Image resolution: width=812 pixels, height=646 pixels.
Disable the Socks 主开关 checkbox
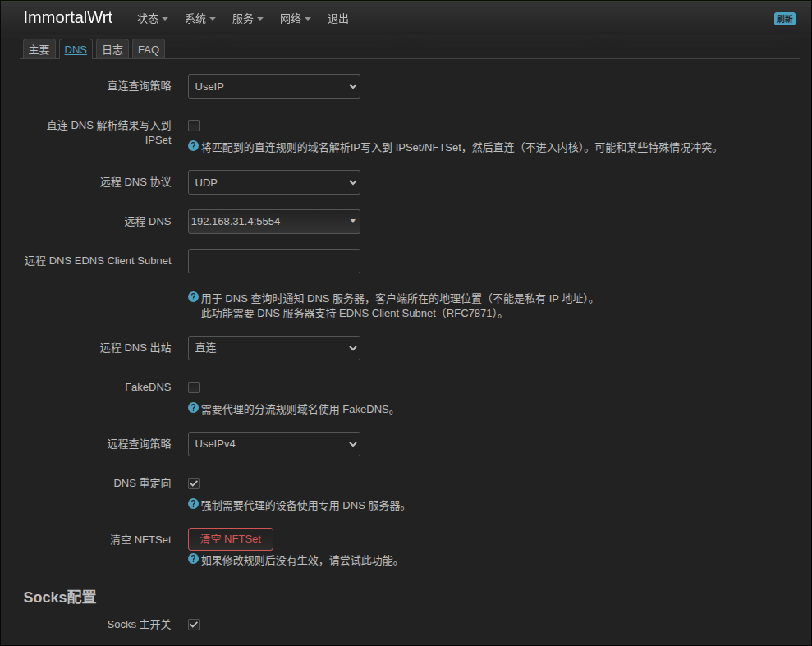click(x=194, y=625)
